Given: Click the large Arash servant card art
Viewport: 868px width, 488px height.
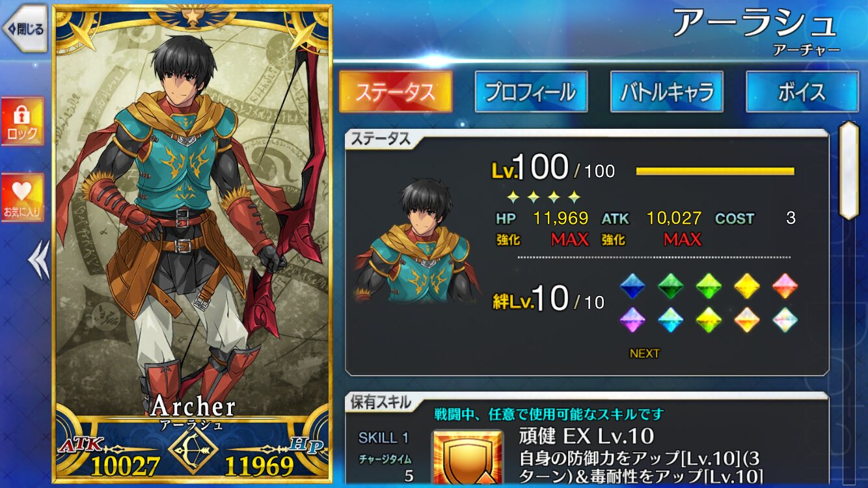Looking at the screenshot, I should 192,244.
